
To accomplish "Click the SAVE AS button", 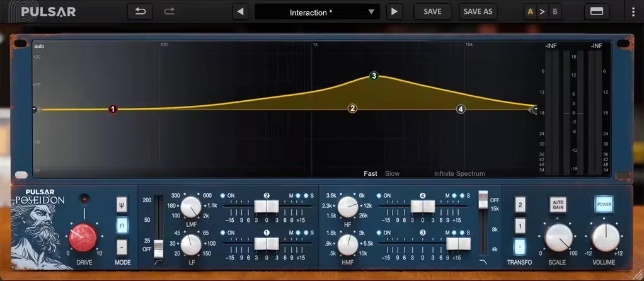I will click(478, 11).
